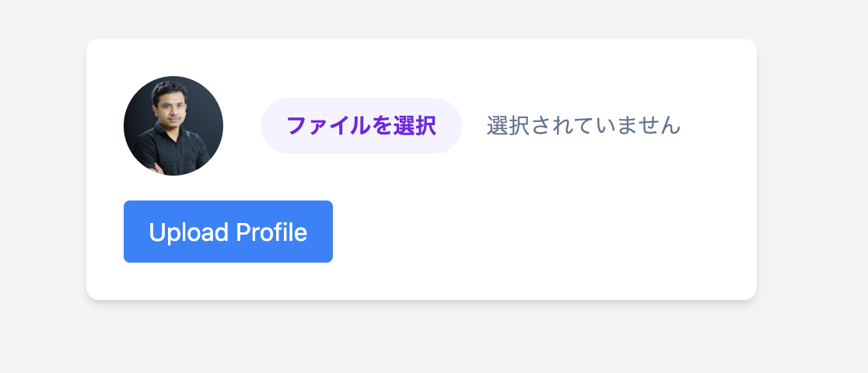
Task: Click the man's portrait in the avatar circle
Action: click(x=173, y=126)
